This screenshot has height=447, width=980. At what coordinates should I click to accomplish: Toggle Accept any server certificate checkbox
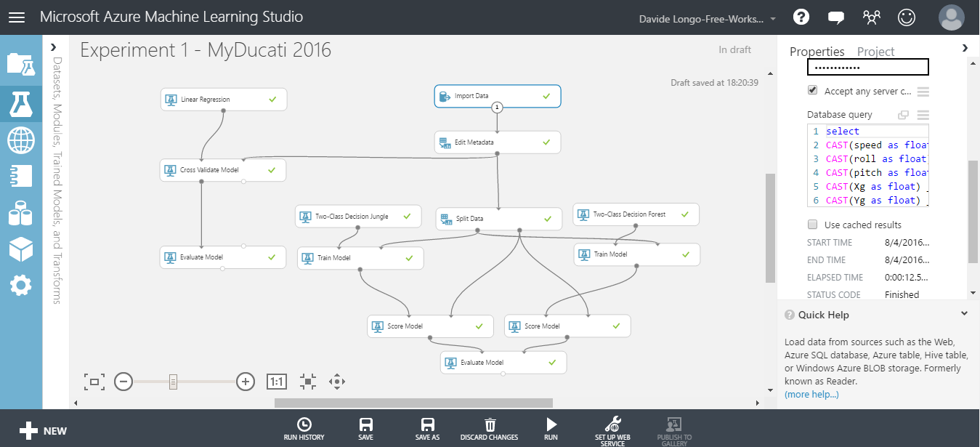812,91
